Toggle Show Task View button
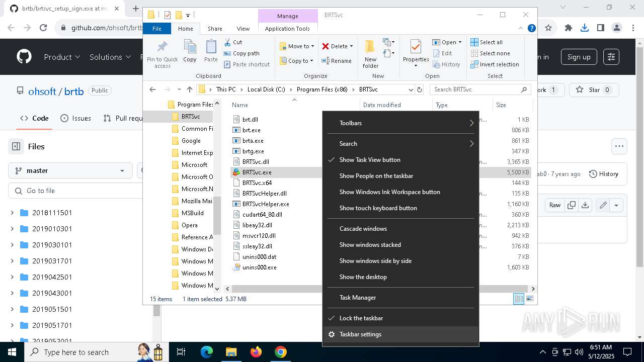Image resolution: width=644 pixels, height=362 pixels. tap(400, 160)
